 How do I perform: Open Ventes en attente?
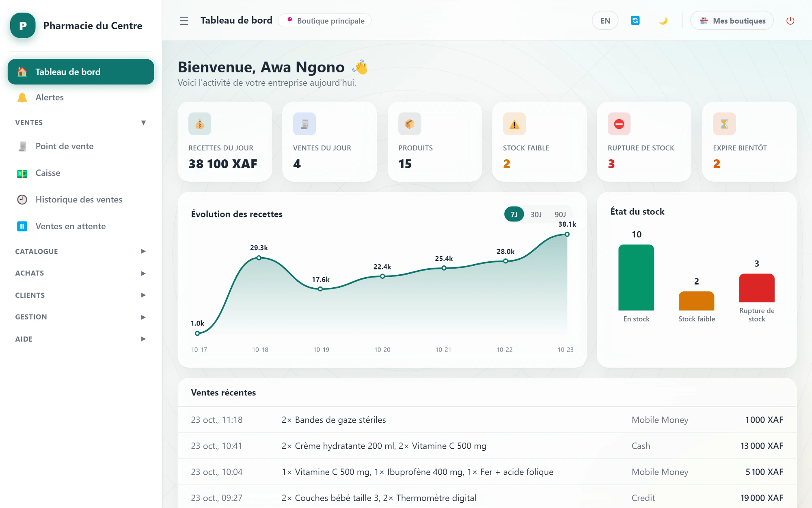pos(81,226)
